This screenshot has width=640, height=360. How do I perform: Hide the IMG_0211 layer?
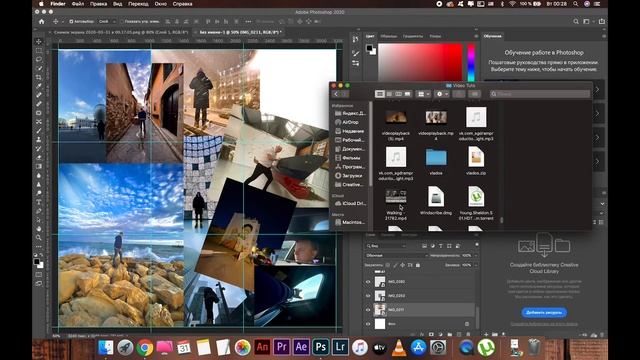point(368,310)
